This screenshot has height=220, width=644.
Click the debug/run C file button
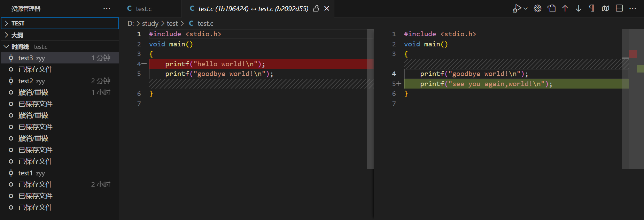[517, 8]
